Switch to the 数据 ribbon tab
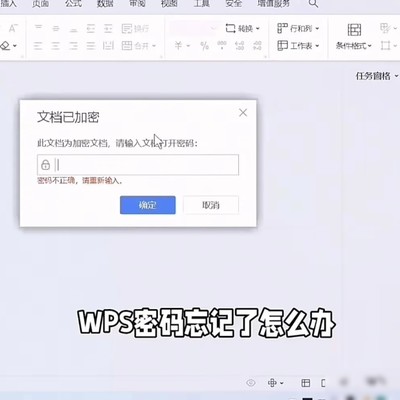This screenshot has height=400, width=400. 105,4
